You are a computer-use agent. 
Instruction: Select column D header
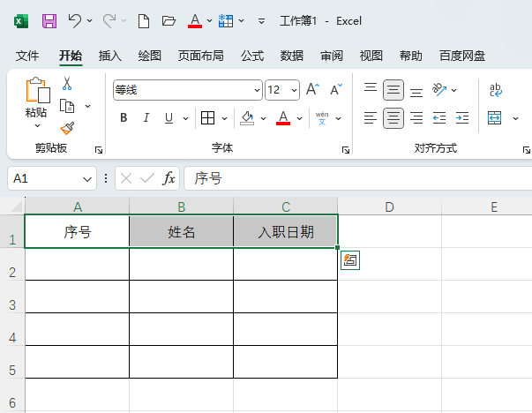(389, 206)
